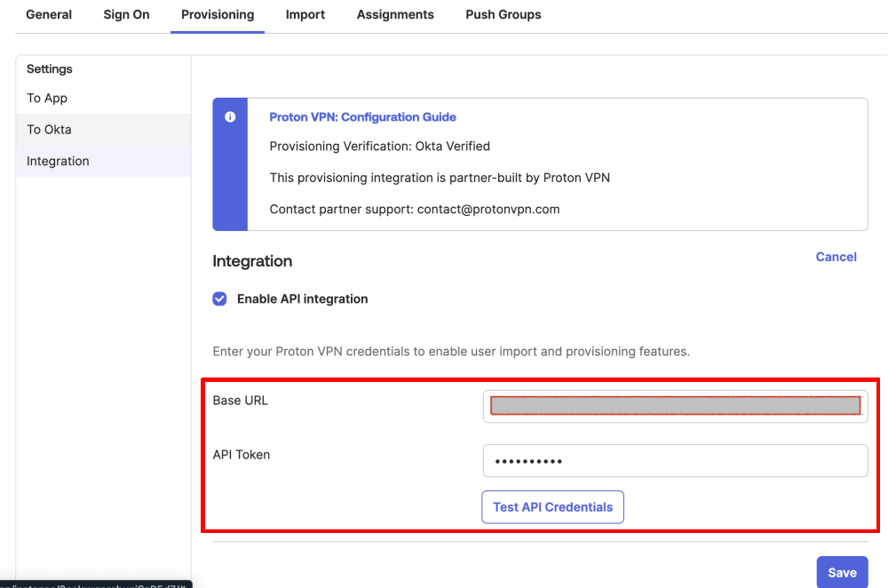Select To Okta in Settings sidebar
This screenshot has width=888, height=588.
click(x=104, y=130)
